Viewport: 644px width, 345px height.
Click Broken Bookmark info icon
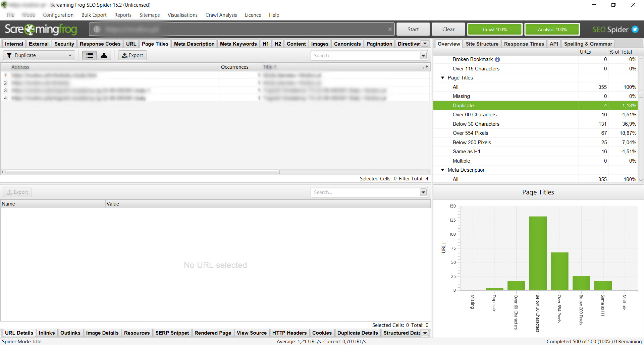pyautogui.click(x=497, y=59)
